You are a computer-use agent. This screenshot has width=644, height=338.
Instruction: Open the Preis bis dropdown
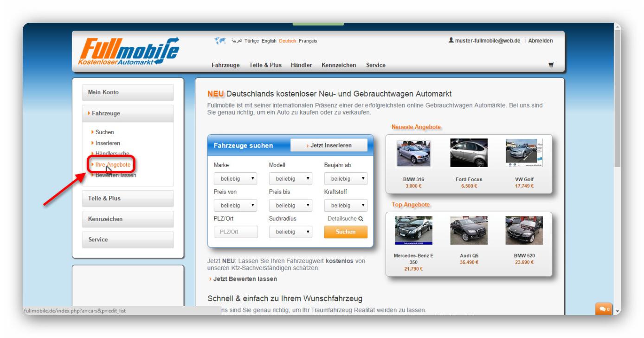click(x=290, y=205)
